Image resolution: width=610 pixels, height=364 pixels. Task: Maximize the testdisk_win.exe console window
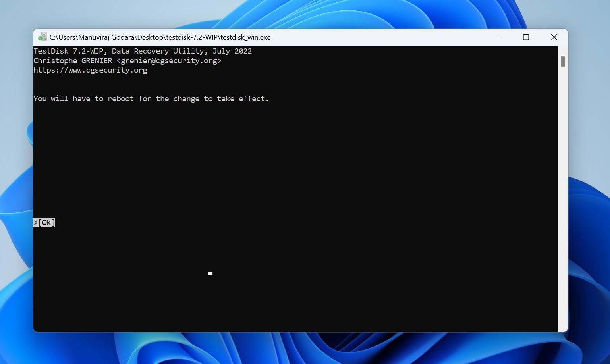click(x=526, y=37)
